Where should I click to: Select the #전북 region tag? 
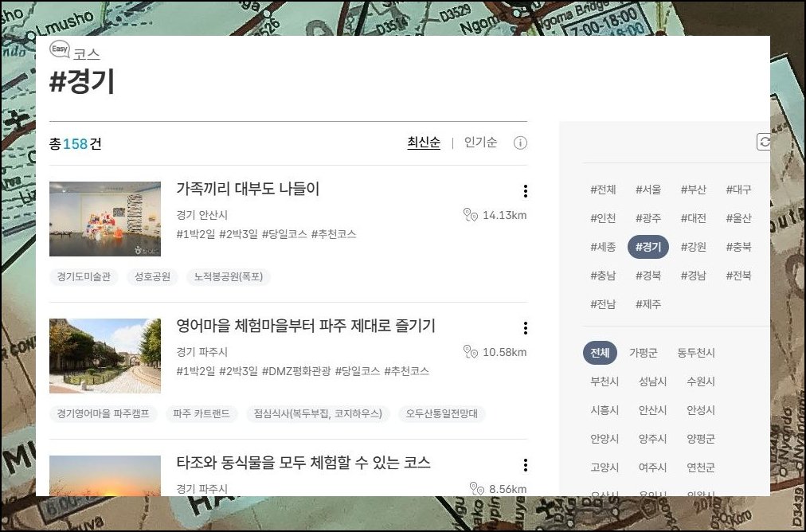click(738, 276)
